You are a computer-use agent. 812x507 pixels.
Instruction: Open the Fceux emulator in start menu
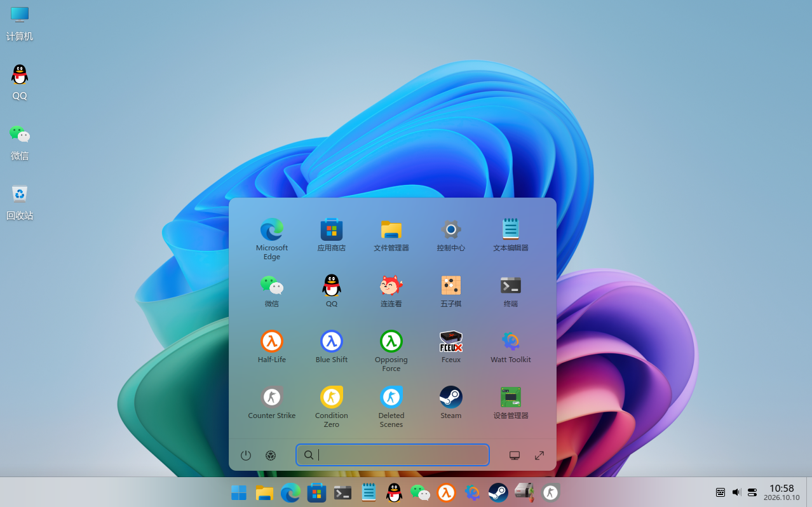pos(451,346)
